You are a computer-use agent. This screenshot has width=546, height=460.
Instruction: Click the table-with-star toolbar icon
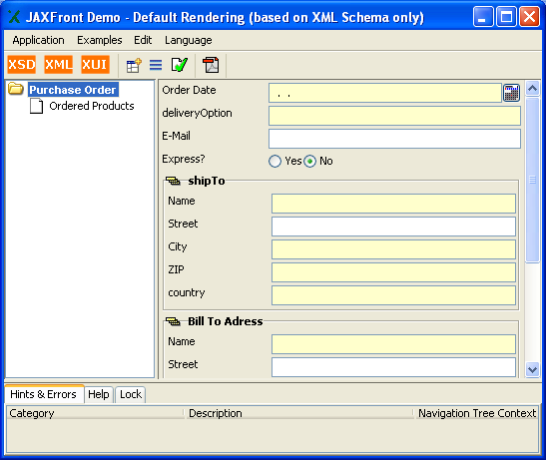[134, 65]
